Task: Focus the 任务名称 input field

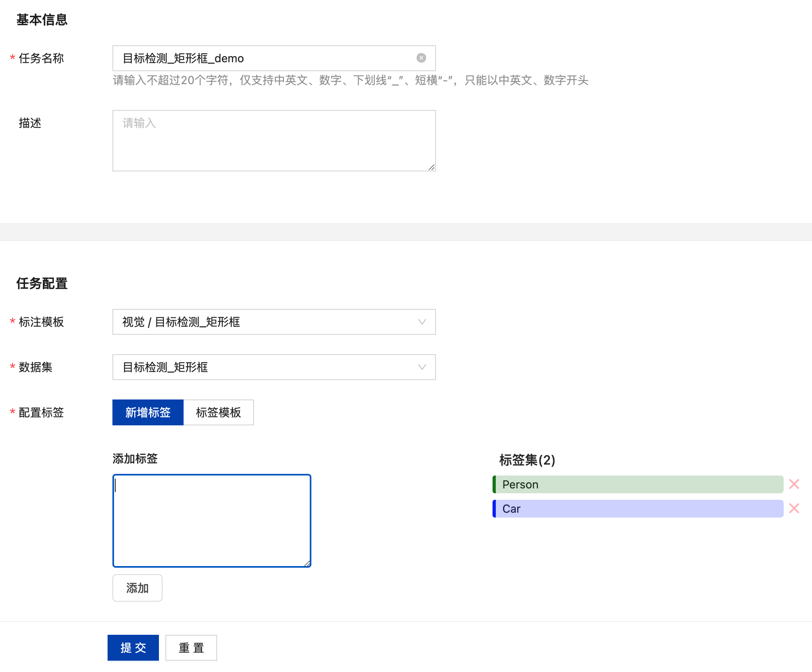Action: coord(274,58)
